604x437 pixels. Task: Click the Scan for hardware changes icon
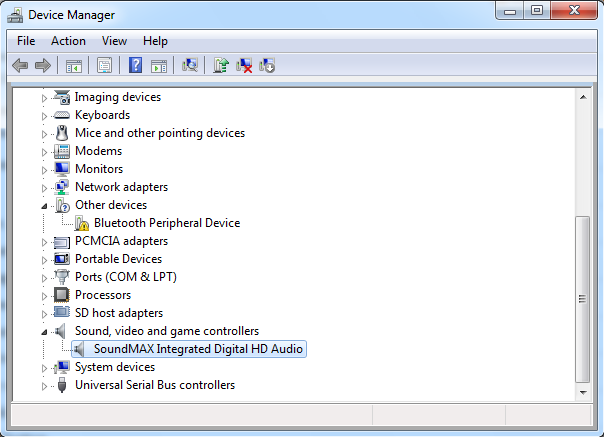pos(190,65)
